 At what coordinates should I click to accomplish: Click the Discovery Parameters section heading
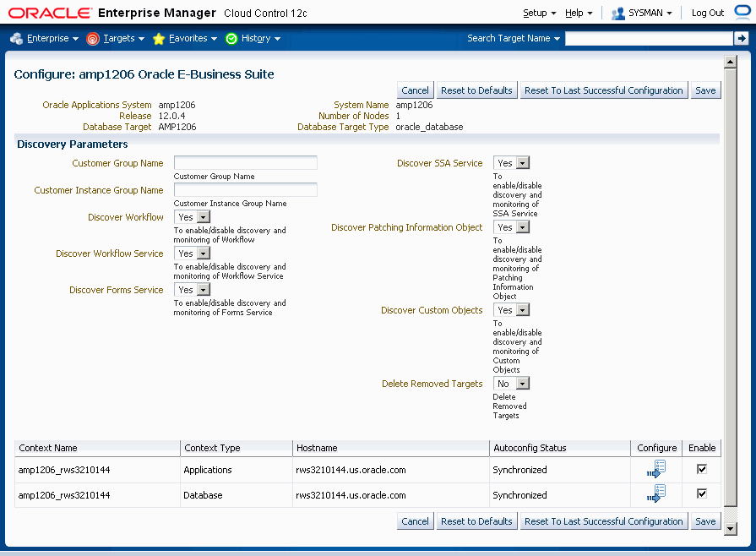73,144
